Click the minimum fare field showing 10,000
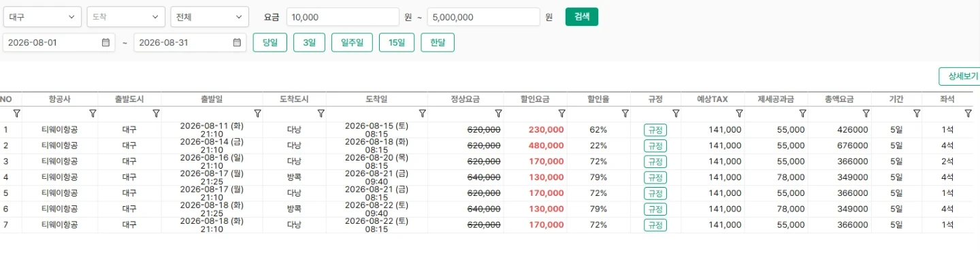The width and height of the screenshot is (980, 253). (342, 17)
